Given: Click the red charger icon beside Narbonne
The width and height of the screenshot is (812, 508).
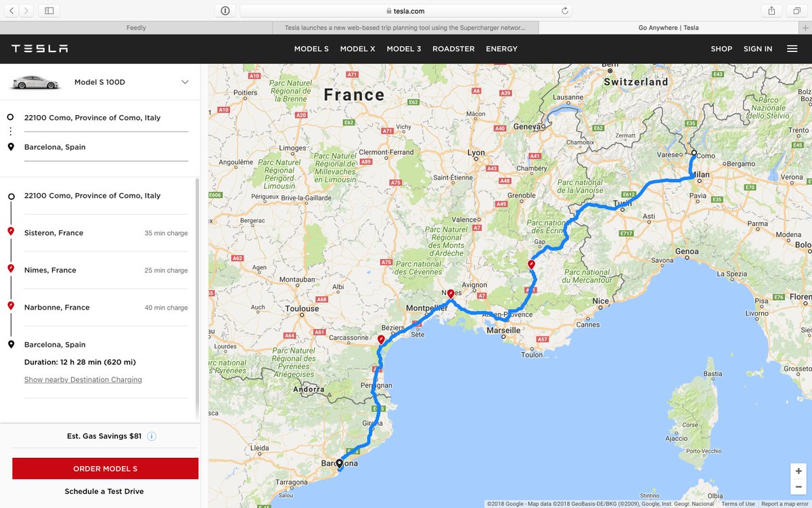Looking at the screenshot, I should tap(11, 307).
